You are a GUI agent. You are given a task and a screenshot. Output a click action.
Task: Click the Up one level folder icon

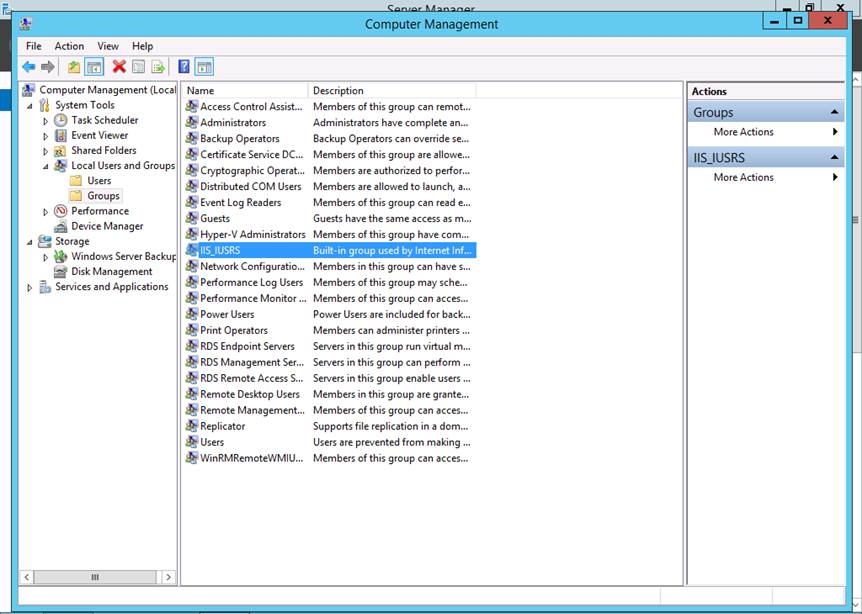coord(74,67)
